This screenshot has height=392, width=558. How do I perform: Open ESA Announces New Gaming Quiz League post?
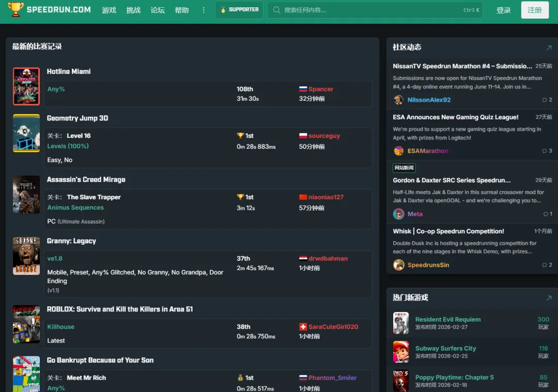[x=456, y=117]
